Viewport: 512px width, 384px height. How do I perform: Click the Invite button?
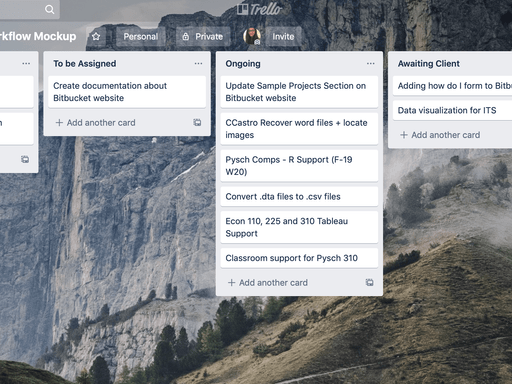point(283,36)
